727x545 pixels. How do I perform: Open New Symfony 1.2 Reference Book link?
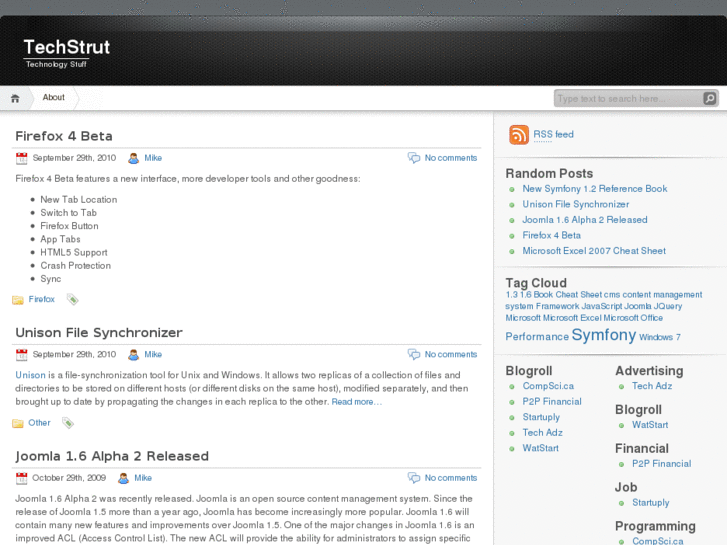pyautogui.click(x=594, y=189)
